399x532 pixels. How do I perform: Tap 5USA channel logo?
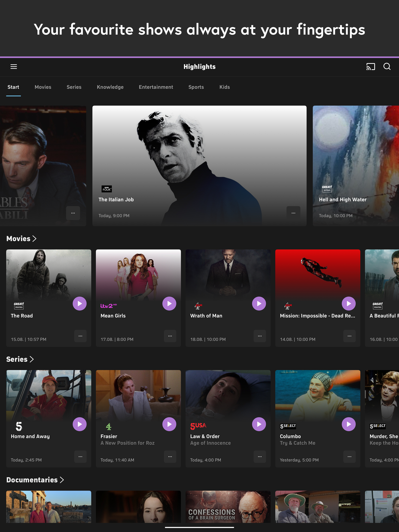pyautogui.click(x=198, y=426)
